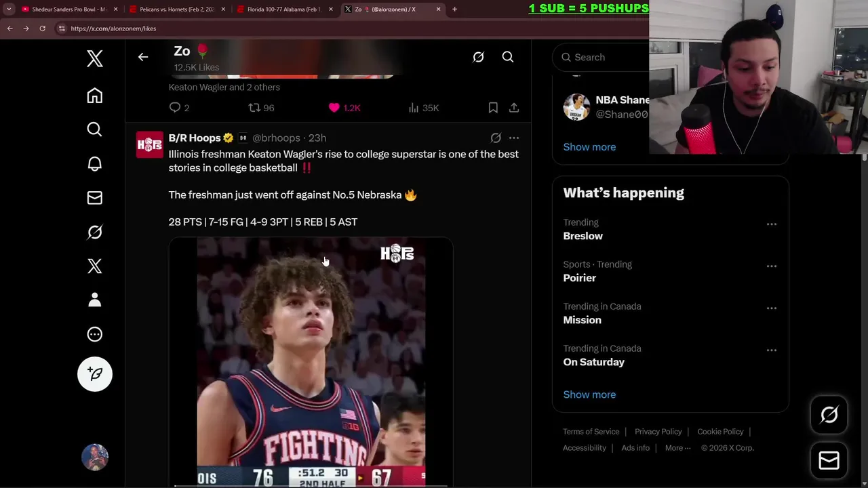
Task: Reload the page
Action: (42, 28)
